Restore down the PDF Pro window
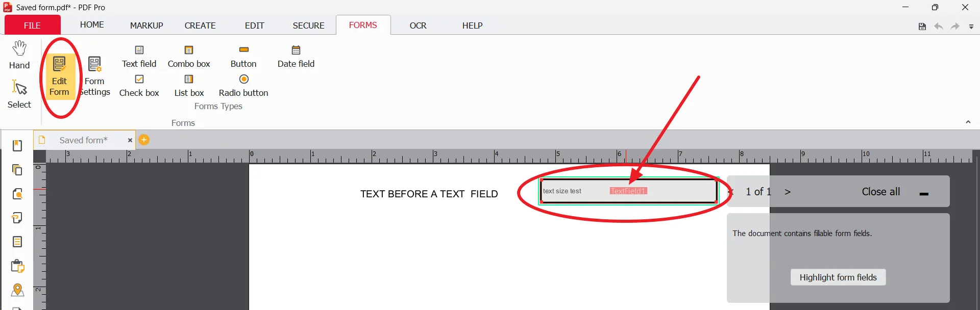The image size is (980, 310). tap(935, 7)
